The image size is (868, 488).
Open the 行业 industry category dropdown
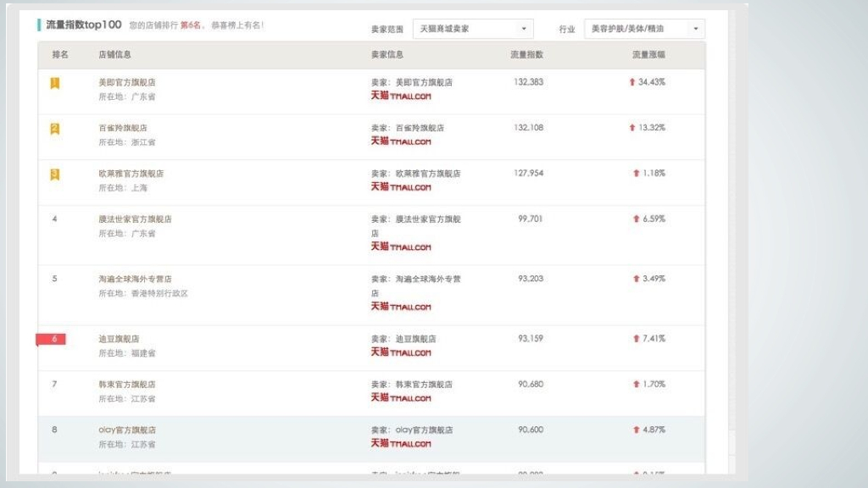click(x=647, y=28)
